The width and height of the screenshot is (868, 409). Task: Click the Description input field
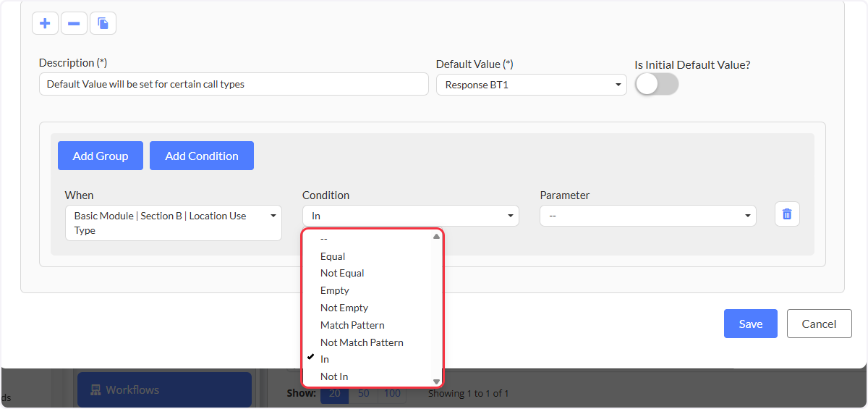tap(234, 84)
